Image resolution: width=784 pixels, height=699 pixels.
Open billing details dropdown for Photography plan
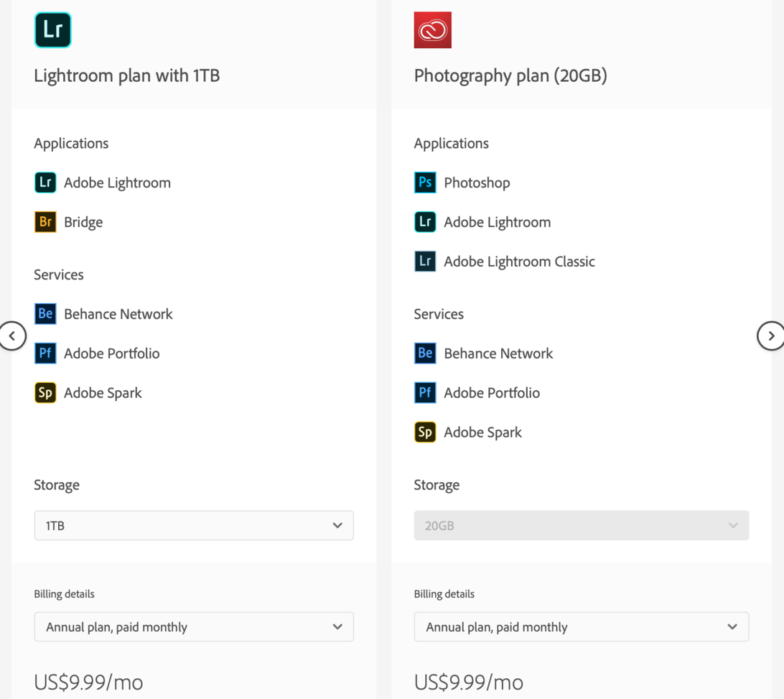(x=581, y=627)
